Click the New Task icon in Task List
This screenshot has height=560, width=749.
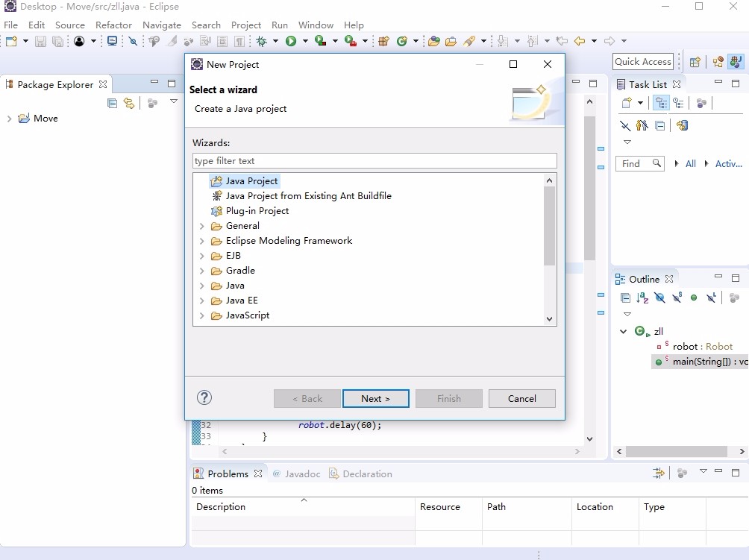(627, 103)
